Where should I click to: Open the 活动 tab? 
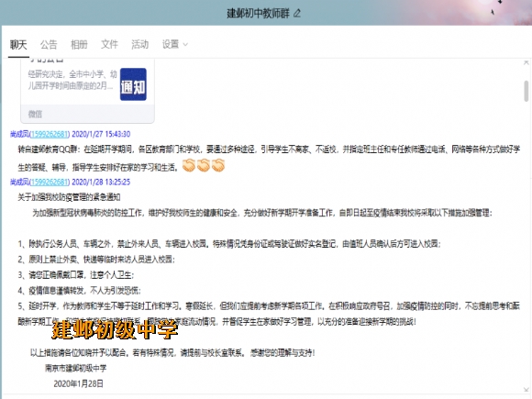click(139, 44)
